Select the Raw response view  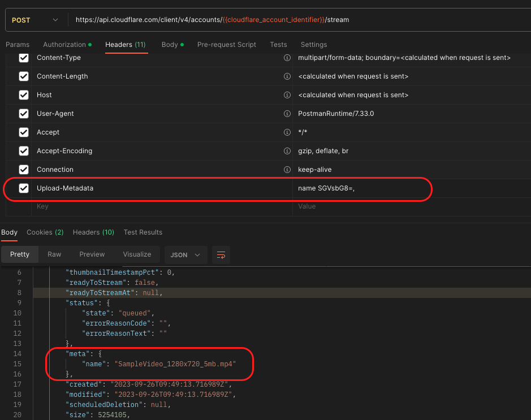(54, 254)
